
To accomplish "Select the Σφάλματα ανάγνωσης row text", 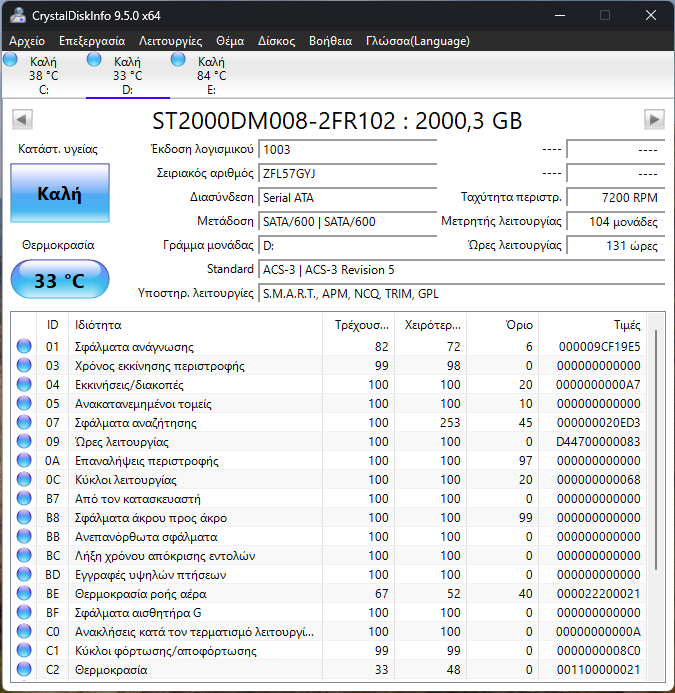I will 134,347.
